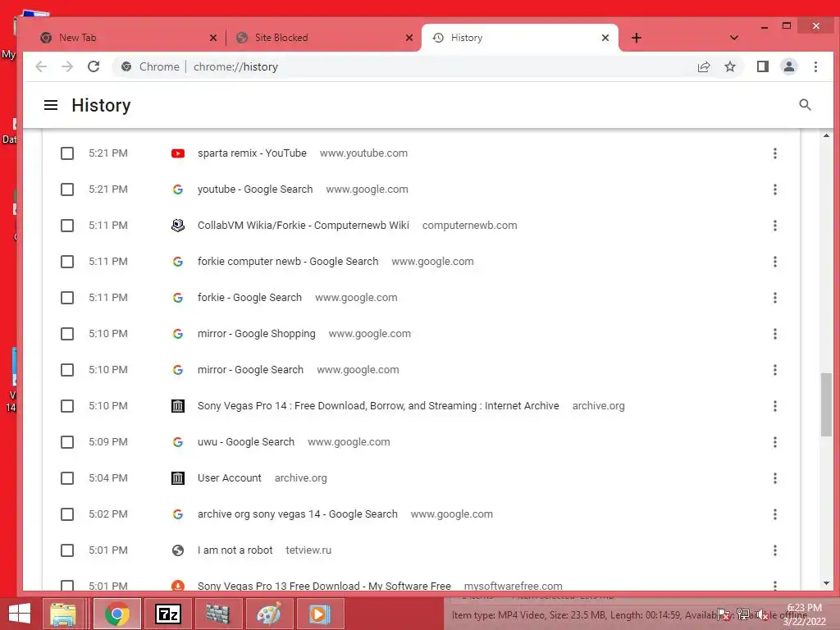This screenshot has height=630, width=840.
Task: Go back with the back arrow
Action: point(41,66)
